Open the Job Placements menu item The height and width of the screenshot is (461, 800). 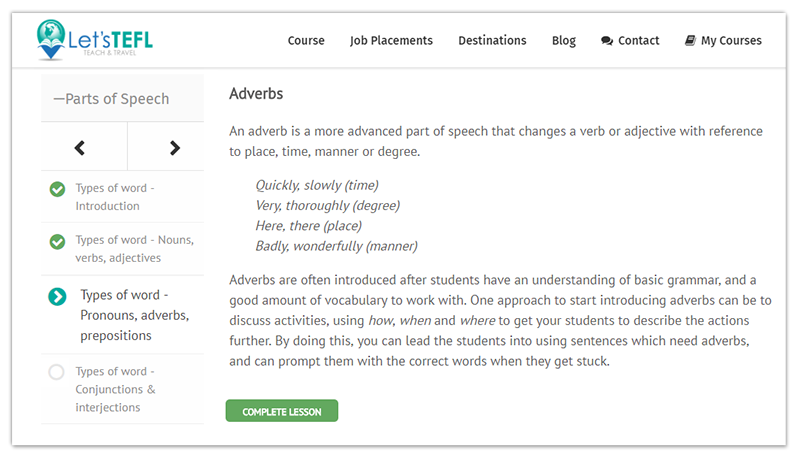(x=391, y=41)
